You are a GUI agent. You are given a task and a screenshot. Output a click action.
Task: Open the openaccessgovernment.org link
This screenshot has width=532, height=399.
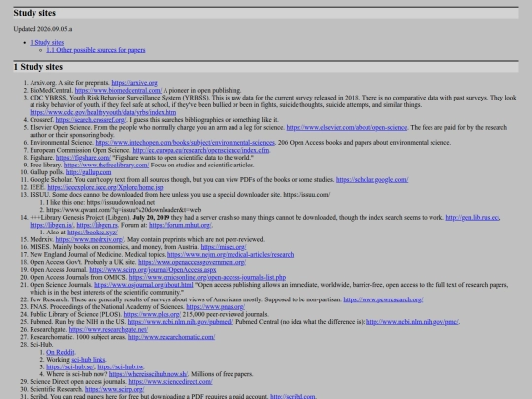192,262
